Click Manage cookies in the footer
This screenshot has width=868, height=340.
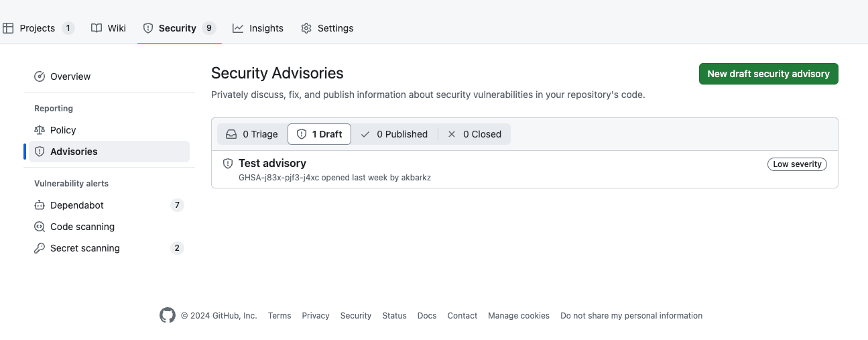tap(519, 316)
